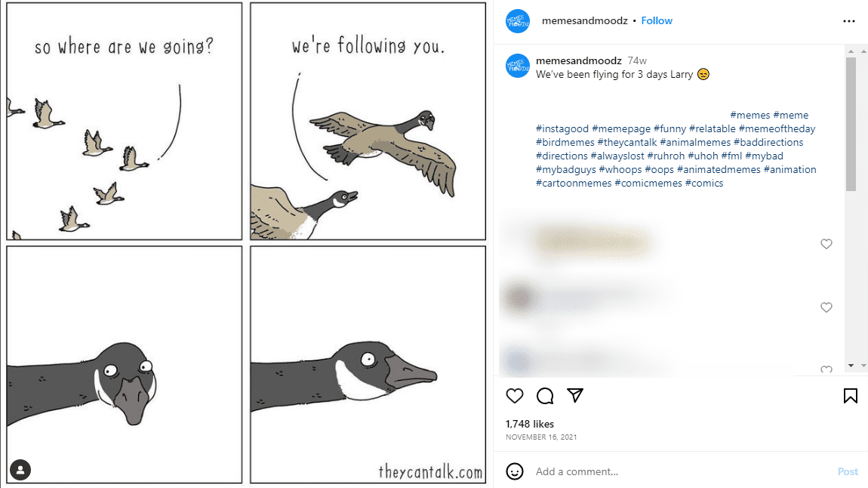Open the #memes hashtag
This screenshot has width=868, height=488.
(x=751, y=115)
